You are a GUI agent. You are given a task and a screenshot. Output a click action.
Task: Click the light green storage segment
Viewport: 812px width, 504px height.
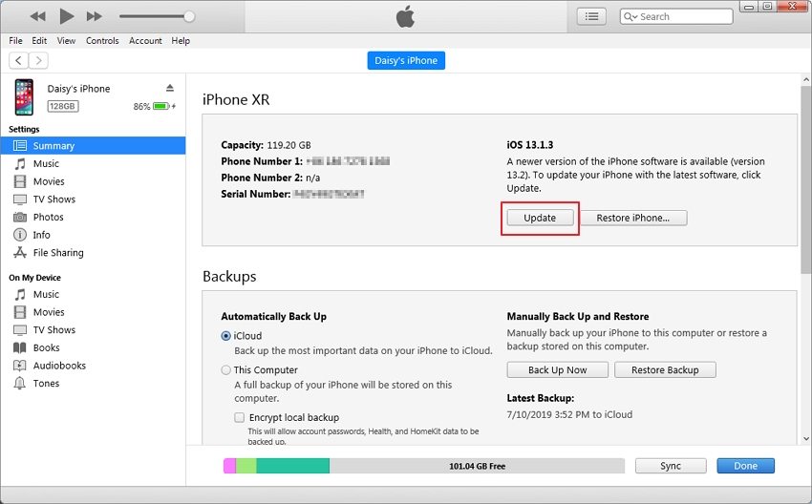[x=246, y=466]
